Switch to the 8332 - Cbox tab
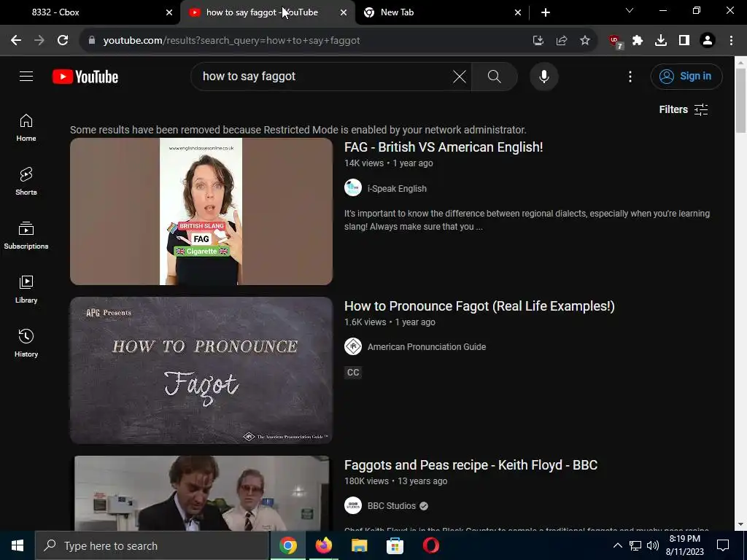 (90, 12)
